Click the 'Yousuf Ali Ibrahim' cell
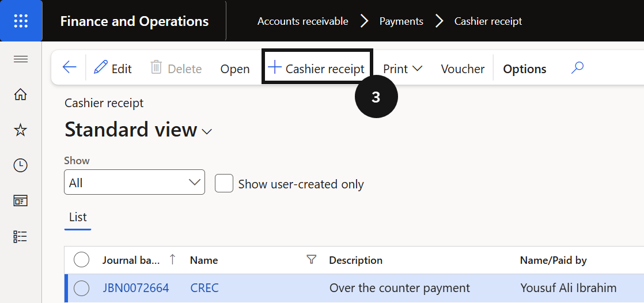The image size is (644, 303). tap(569, 288)
